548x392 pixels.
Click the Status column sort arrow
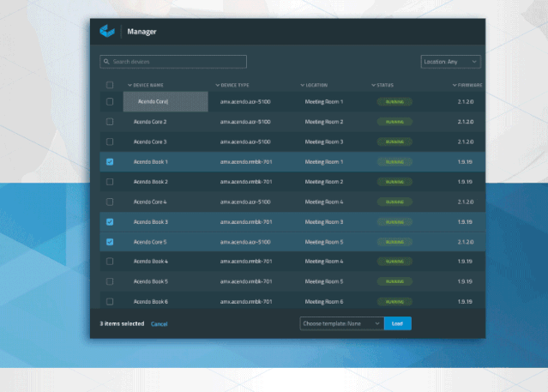pyautogui.click(x=374, y=85)
